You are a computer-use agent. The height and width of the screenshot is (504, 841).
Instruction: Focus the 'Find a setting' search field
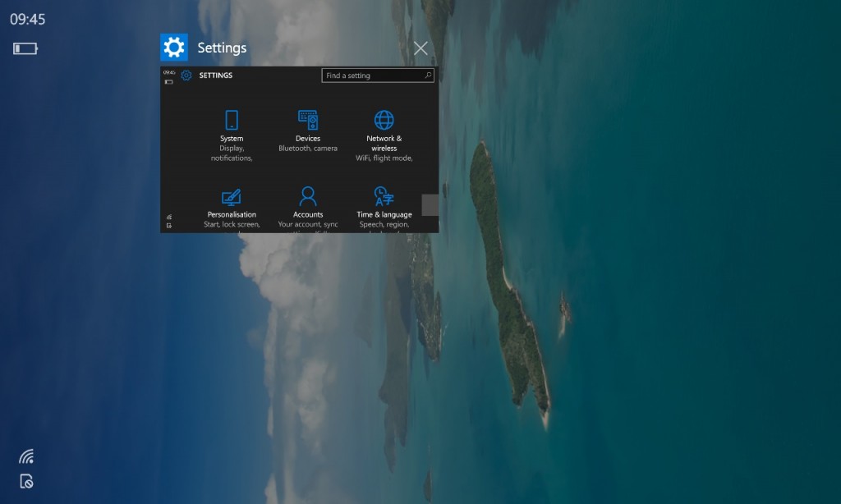(x=378, y=76)
